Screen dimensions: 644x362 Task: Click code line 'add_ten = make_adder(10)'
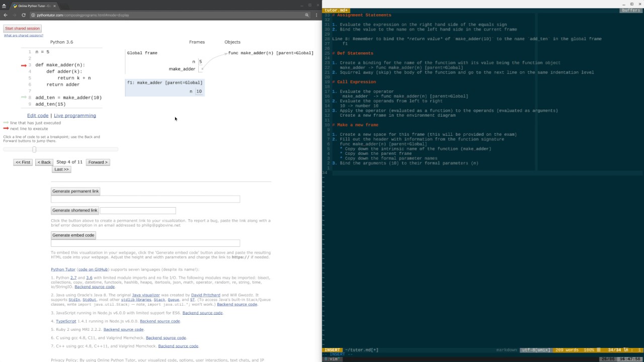pyautogui.click(x=68, y=98)
